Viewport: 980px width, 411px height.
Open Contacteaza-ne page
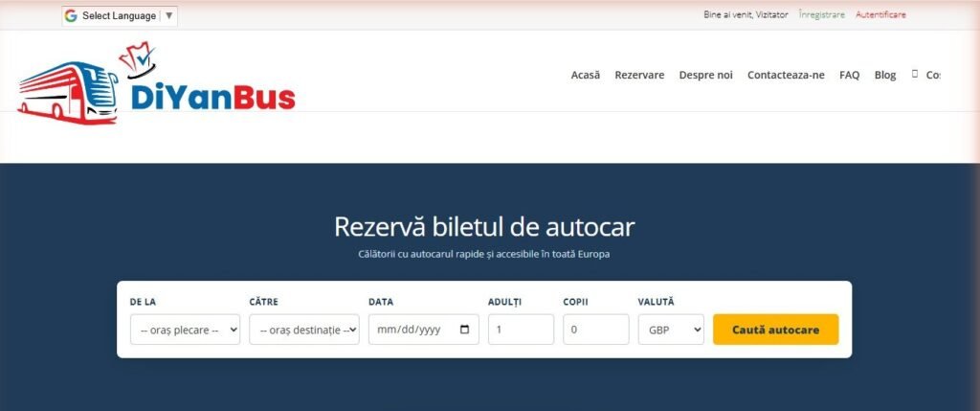point(786,75)
